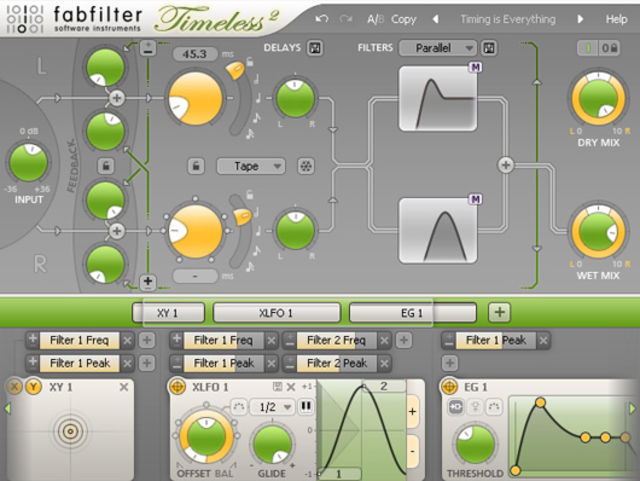Click the third icon in the EG 1 icon row
The height and width of the screenshot is (481, 640).
(x=494, y=407)
